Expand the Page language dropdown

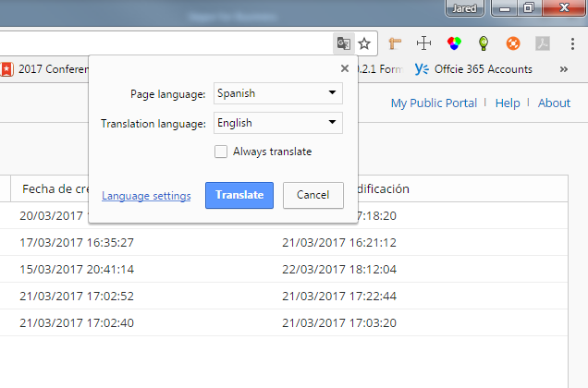pyautogui.click(x=277, y=93)
